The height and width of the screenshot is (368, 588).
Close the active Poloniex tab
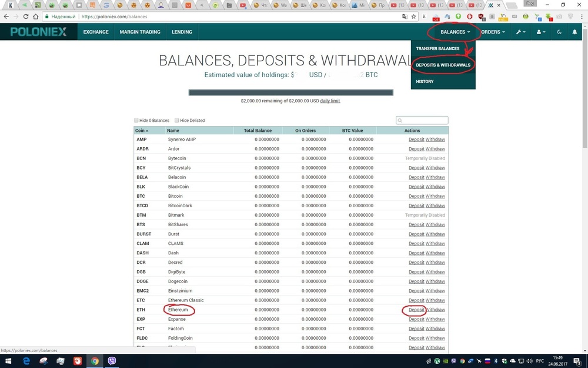click(499, 5)
